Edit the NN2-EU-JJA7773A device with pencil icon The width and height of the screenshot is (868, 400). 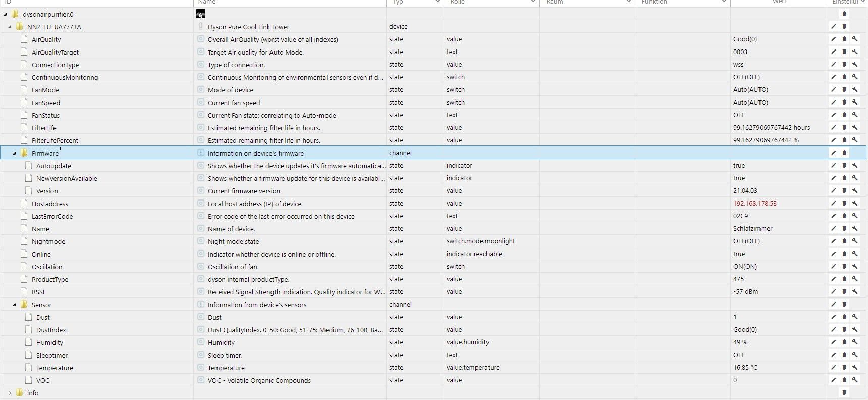click(833, 27)
